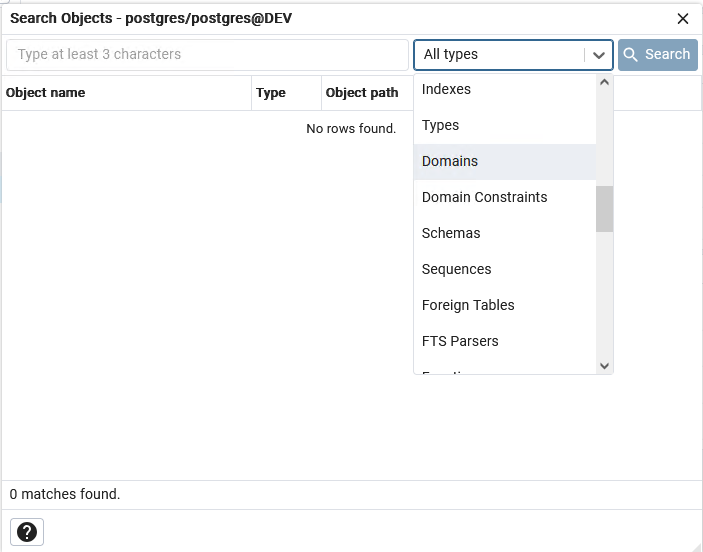Click the Type column header
This screenshot has width=703, height=552.
(271, 93)
